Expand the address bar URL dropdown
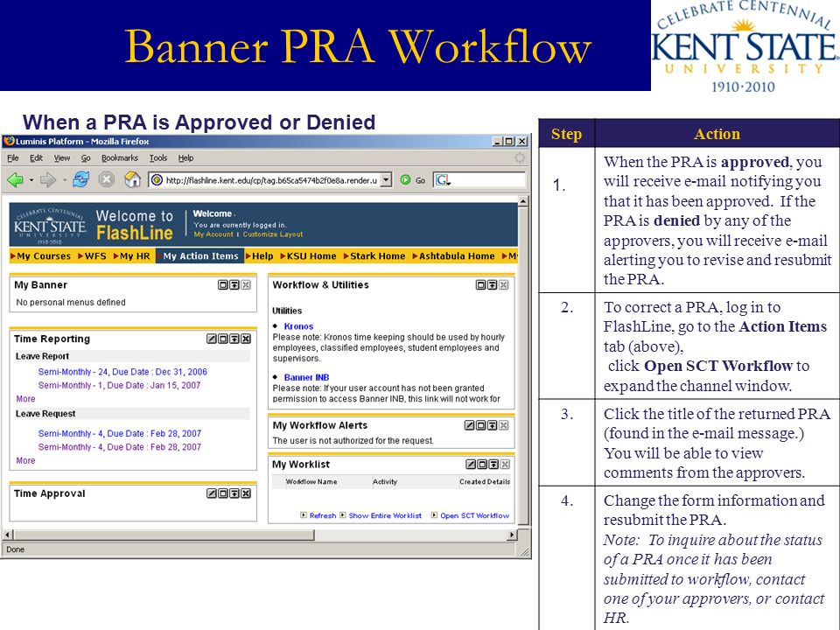 coord(386,180)
